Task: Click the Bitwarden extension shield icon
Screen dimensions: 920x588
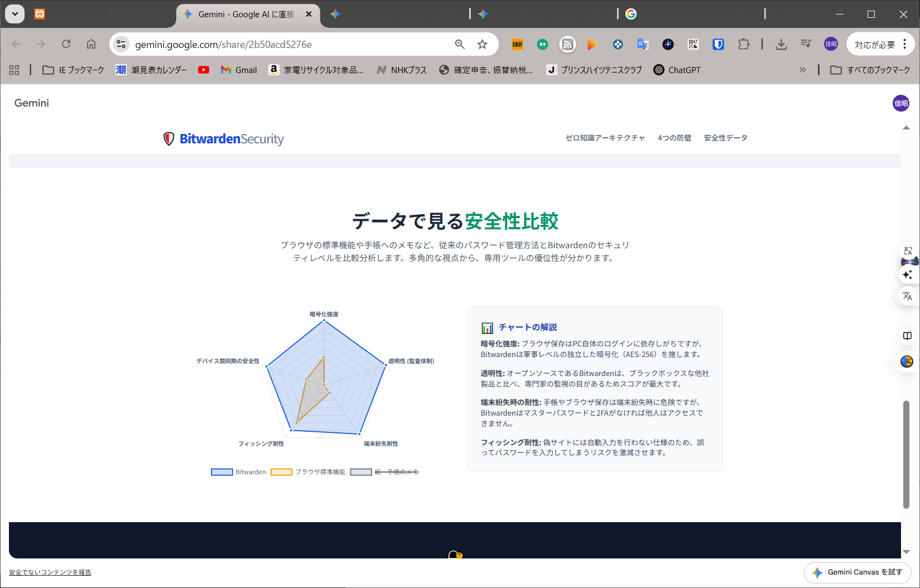Action: tap(718, 44)
